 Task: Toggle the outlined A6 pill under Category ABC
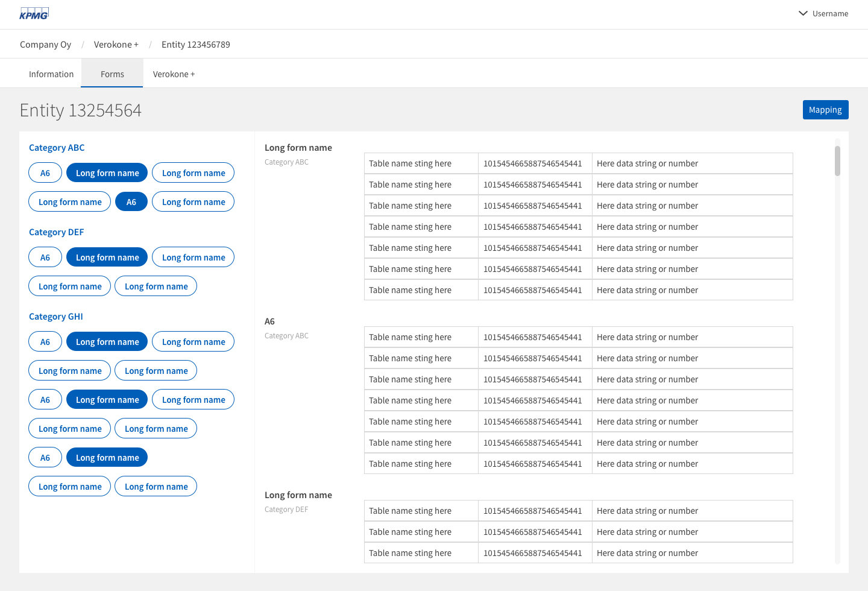coord(45,173)
